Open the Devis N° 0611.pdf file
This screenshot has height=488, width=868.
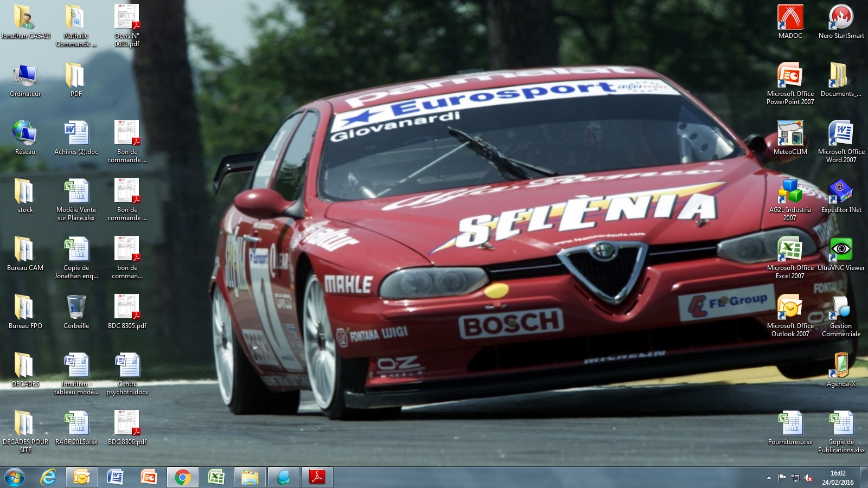pos(127,25)
